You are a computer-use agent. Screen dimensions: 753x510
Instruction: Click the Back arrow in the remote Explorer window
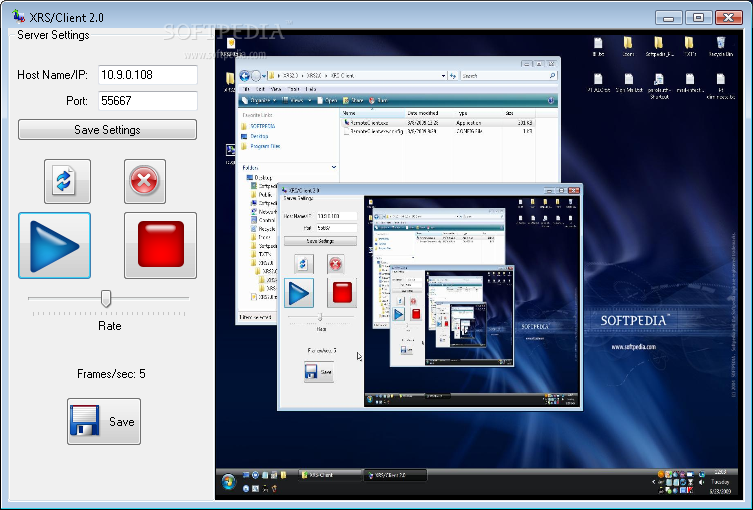(244, 76)
